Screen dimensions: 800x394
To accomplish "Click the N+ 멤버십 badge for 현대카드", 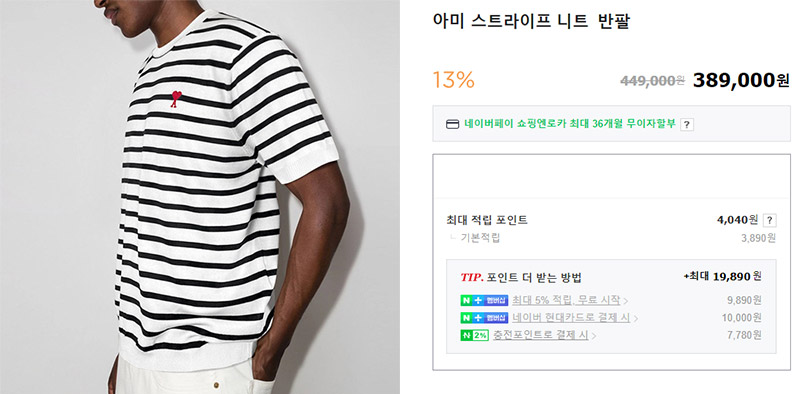I will pyautogui.click(x=484, y=317).
